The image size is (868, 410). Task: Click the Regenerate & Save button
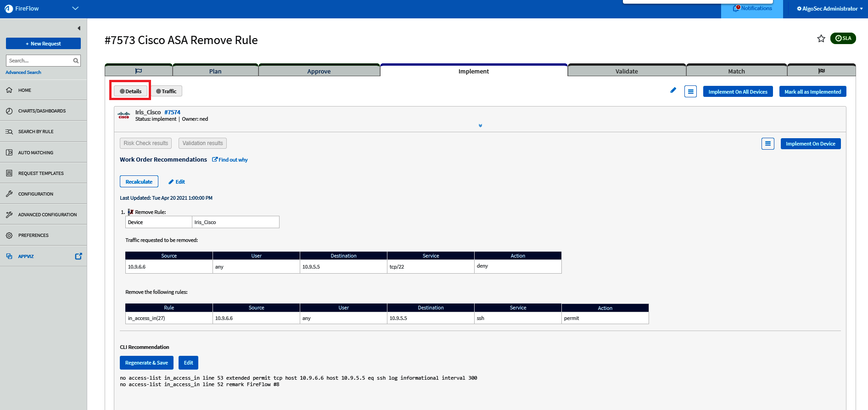pos(146,363)
